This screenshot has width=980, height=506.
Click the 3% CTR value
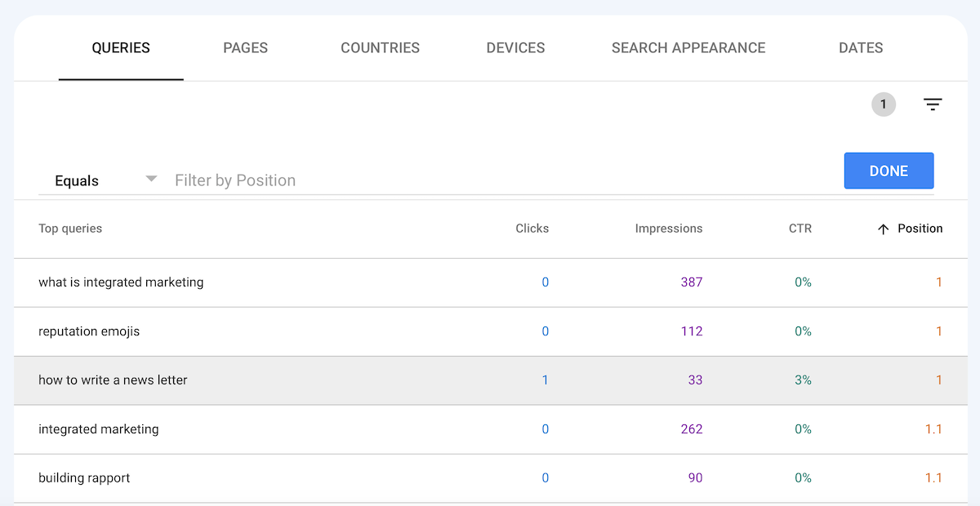coord(804,380)
